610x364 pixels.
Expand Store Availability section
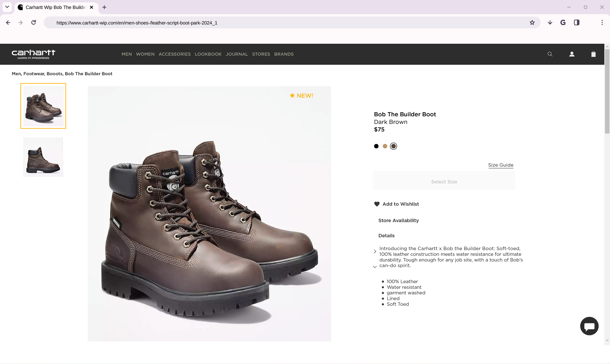point(399,220)
